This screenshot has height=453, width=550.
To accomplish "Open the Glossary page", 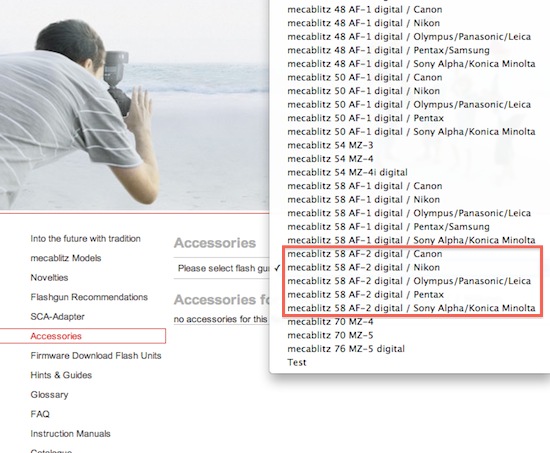I will pyautogui.click(x=49, y=395).
